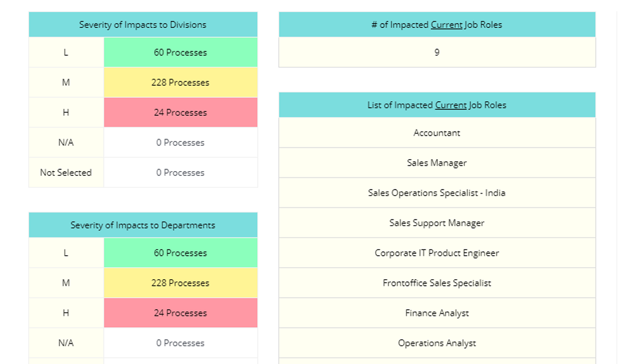The image size is (629, 364).
Task: Click the List of Impacted Current Job Roles header
Action: coord(437,104)
